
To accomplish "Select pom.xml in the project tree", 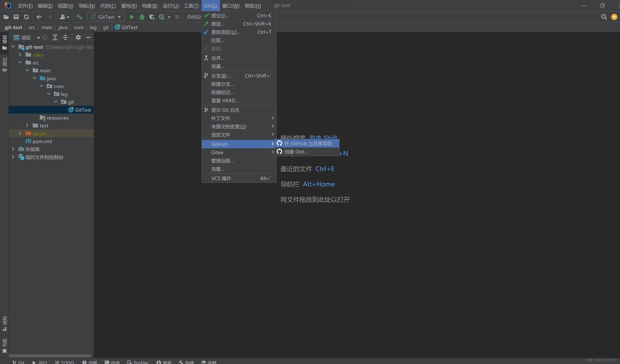I will (42, 141).
